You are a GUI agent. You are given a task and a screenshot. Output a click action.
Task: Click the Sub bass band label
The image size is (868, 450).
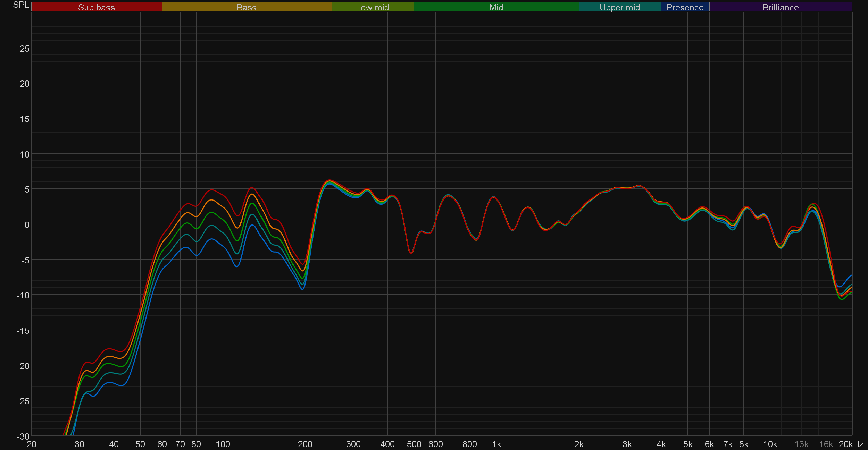coord(96,7)
